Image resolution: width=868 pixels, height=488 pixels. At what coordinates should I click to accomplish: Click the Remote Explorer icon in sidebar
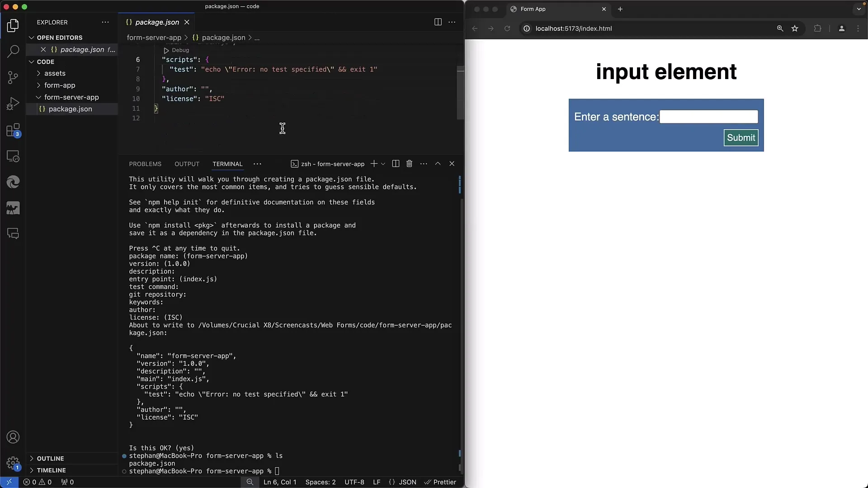tap(13, 156)
